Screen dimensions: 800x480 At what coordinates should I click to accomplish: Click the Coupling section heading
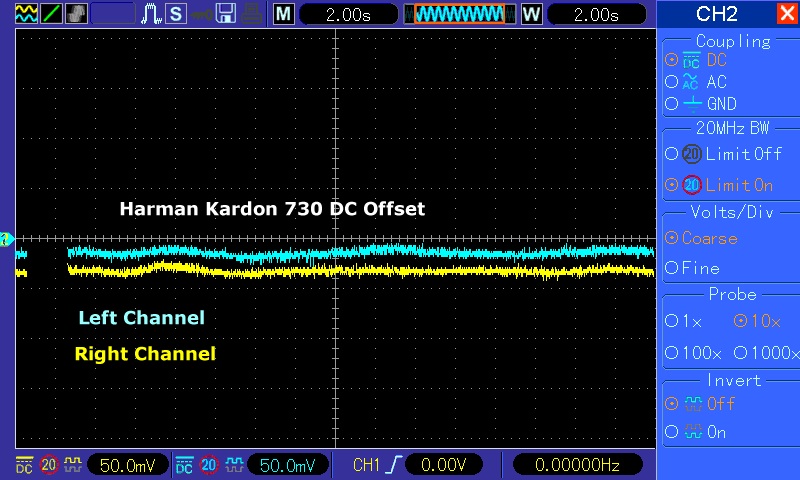coord(733,41)
